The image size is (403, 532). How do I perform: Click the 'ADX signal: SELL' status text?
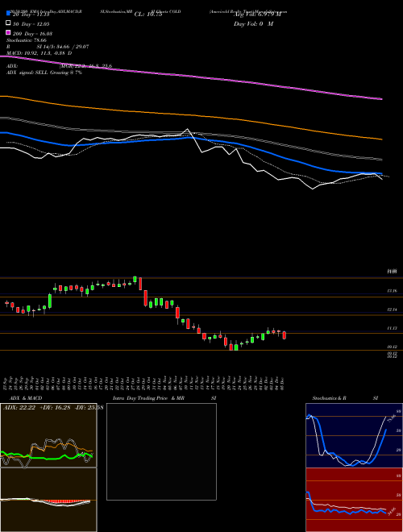44,73
